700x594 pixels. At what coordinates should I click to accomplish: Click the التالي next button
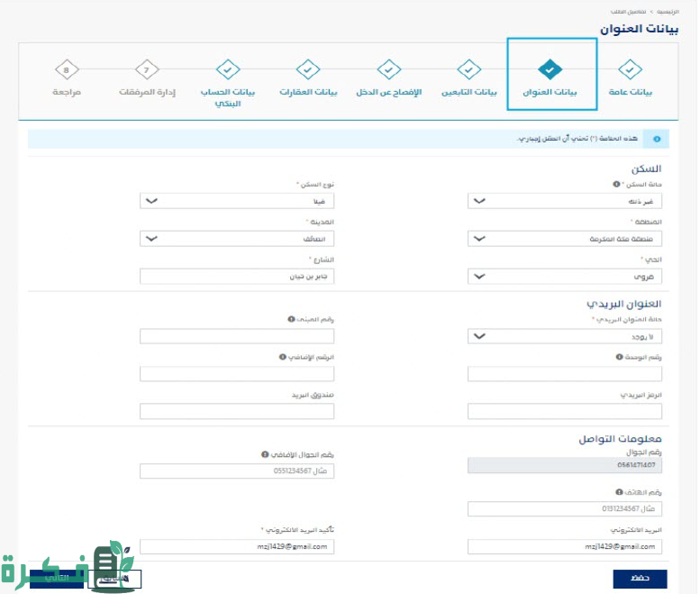(x=57, y=579)
